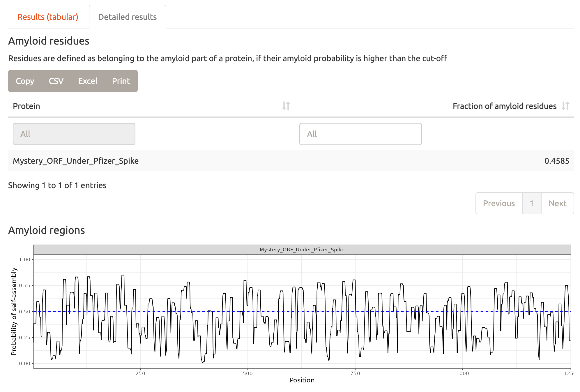
Task: Click the plot title strip Mystery_ORF_Under_Pfizer_Spike
Action: pyautogui.click(x=302, y=250)
